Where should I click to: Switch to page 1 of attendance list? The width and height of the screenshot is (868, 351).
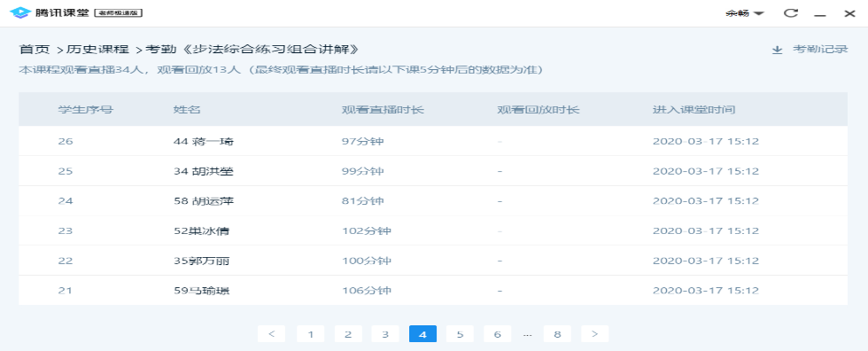tap(311, 334)
